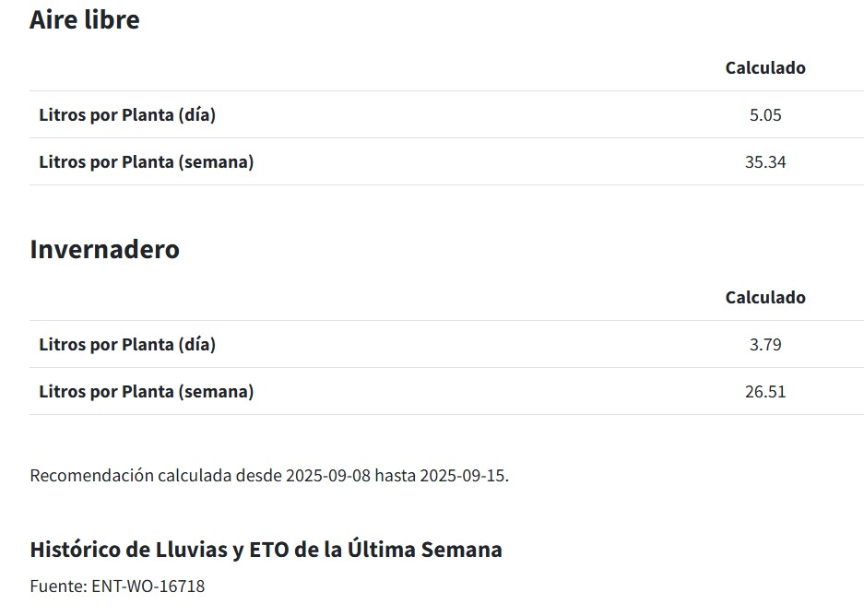Click the word "Recomendación" in the summary line

point(91,476)
